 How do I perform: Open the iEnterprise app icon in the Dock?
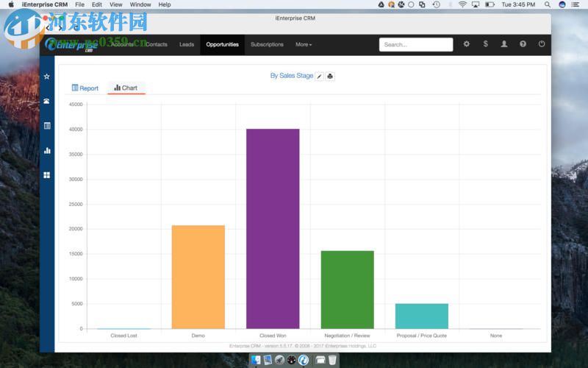304,360
